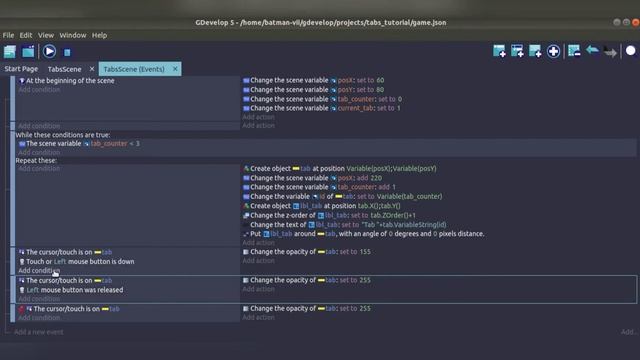Select the 'posX: set to 60' action
This screenshot has height=360, width=640.
(x=313, y=80)
